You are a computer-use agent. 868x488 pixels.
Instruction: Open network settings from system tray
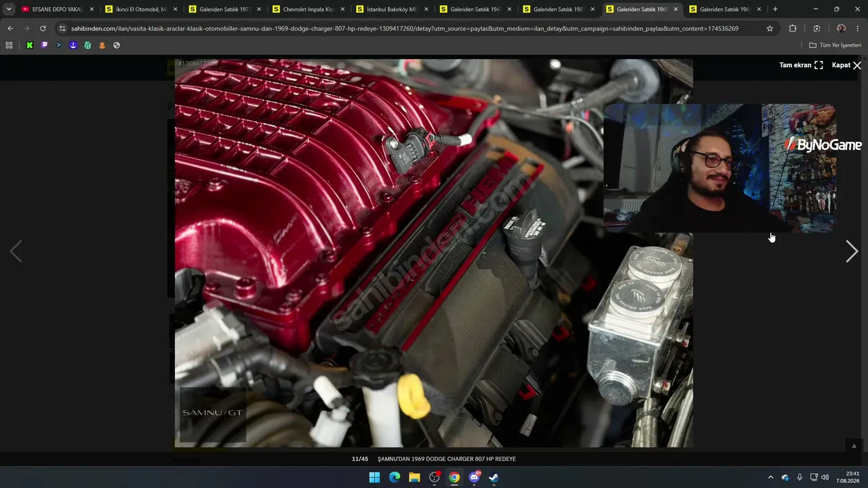(814, 477)
